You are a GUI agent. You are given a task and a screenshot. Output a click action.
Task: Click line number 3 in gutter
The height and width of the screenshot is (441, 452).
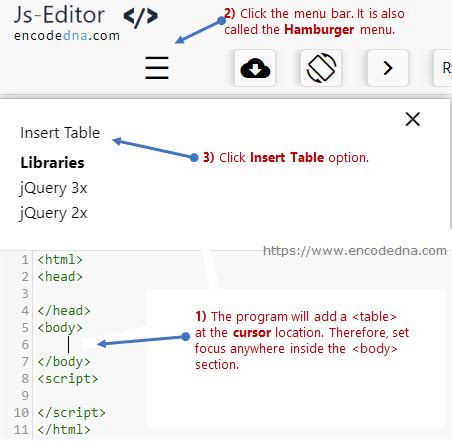[x=25, y=294]
